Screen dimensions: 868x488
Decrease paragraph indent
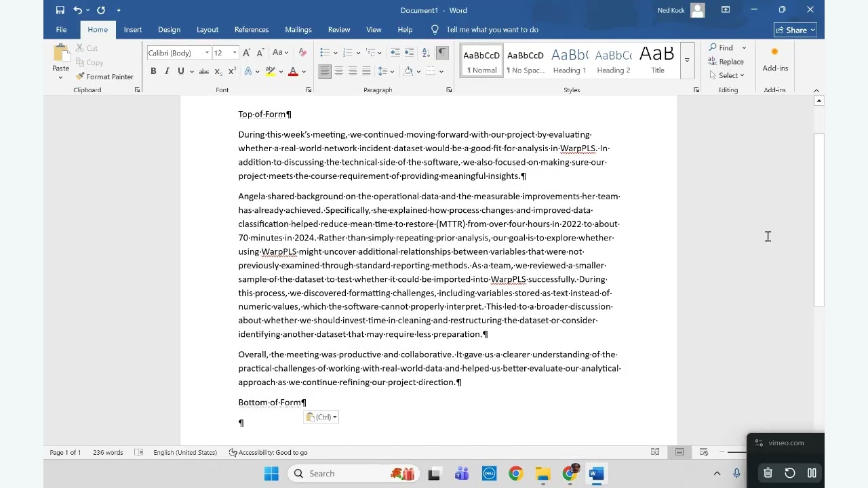pos(395,53)
